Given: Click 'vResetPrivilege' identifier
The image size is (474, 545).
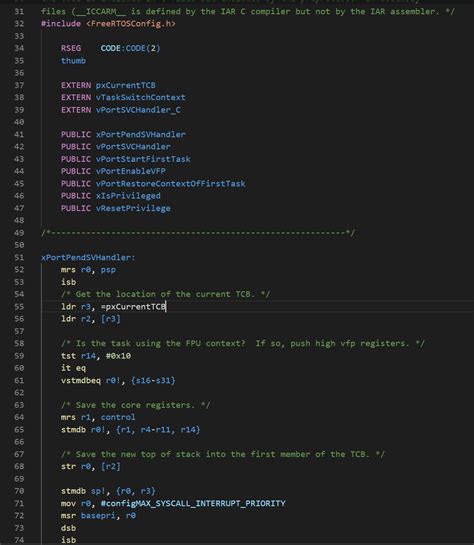Looking at the screenshot, I should tap(133, 208).
